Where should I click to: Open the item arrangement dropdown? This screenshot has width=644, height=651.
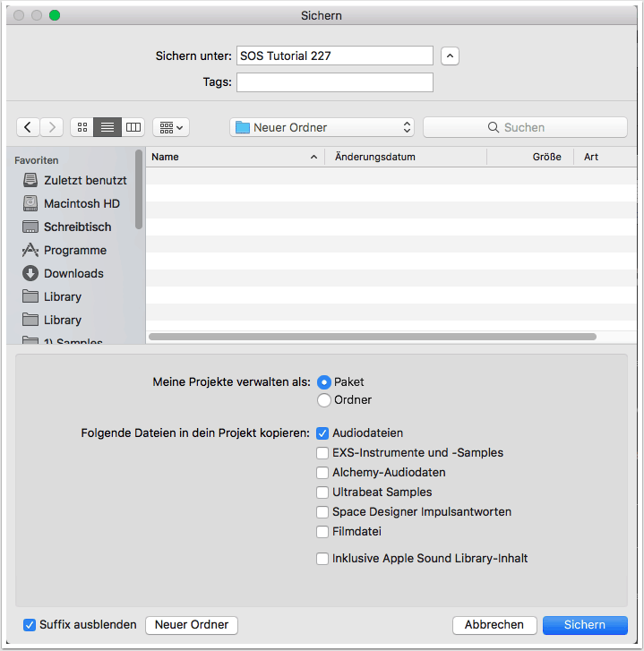pyautogui.click(x=170, y=127)
